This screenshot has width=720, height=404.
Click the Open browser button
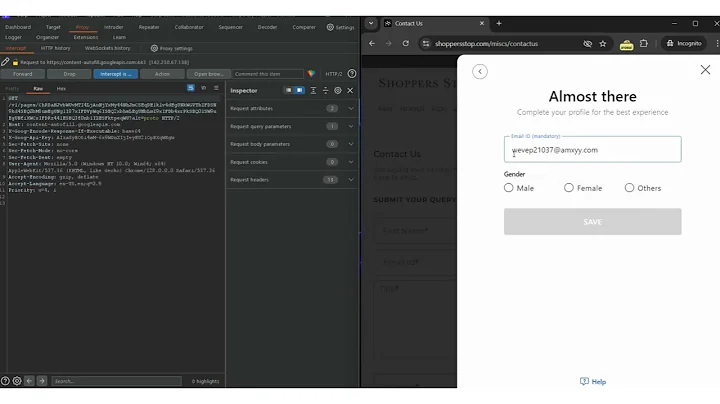208,74
